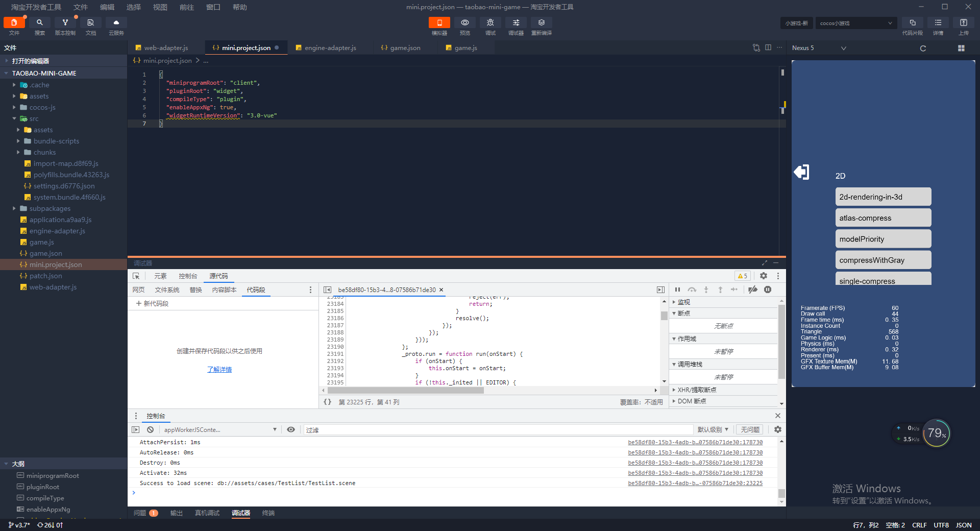Open the 5 warnings badge
Screen dimensions: 980x531
click(743, 276)
